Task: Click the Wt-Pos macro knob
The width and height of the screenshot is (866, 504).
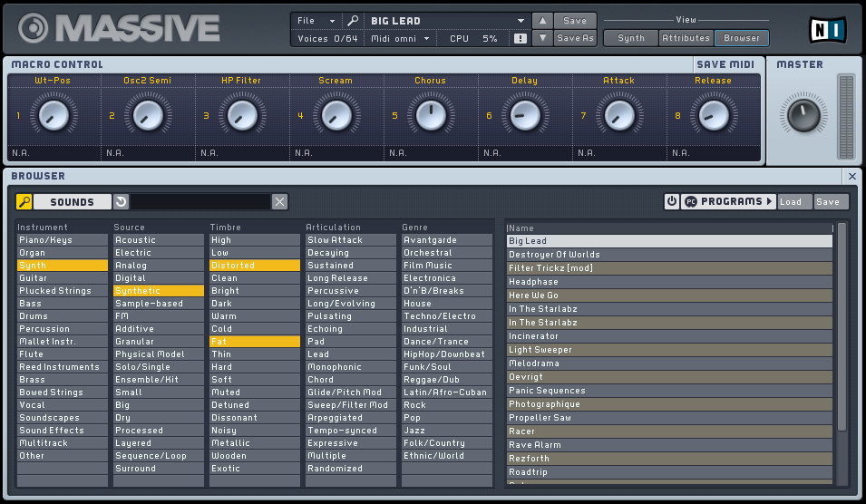Action: 54,115
